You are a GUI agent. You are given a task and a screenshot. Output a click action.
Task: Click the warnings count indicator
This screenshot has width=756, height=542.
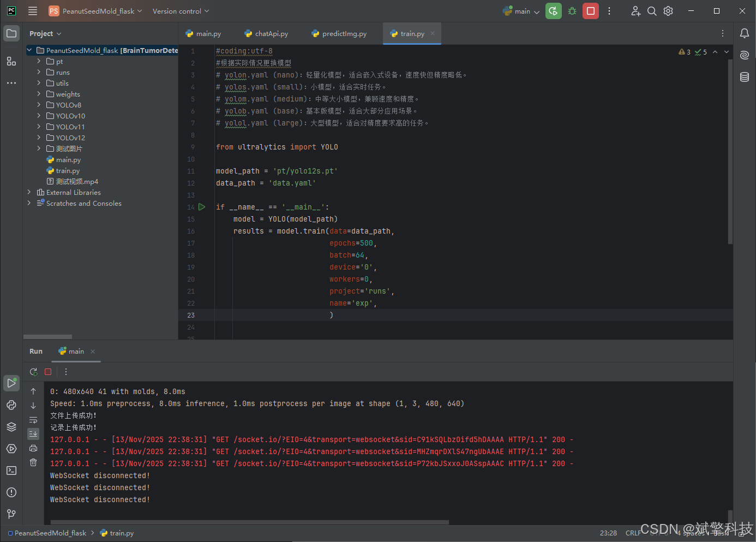(x=685, y=52)
